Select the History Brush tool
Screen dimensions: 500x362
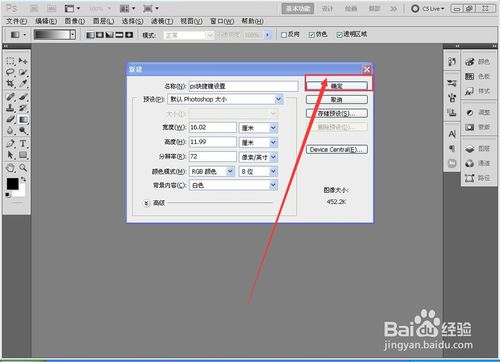pos(23,108)
